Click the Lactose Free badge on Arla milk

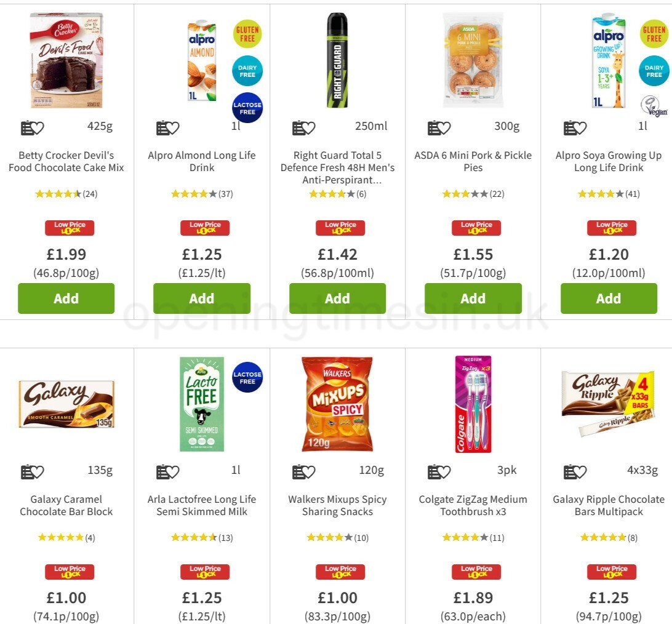247,378
